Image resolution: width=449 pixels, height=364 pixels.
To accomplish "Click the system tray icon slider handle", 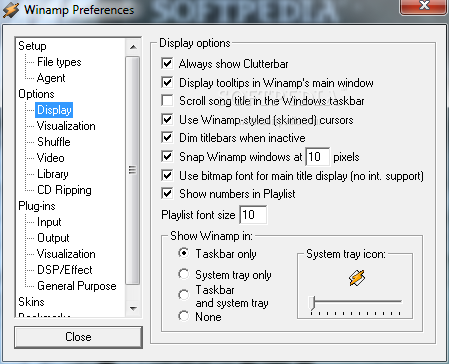I will point(312,303).
